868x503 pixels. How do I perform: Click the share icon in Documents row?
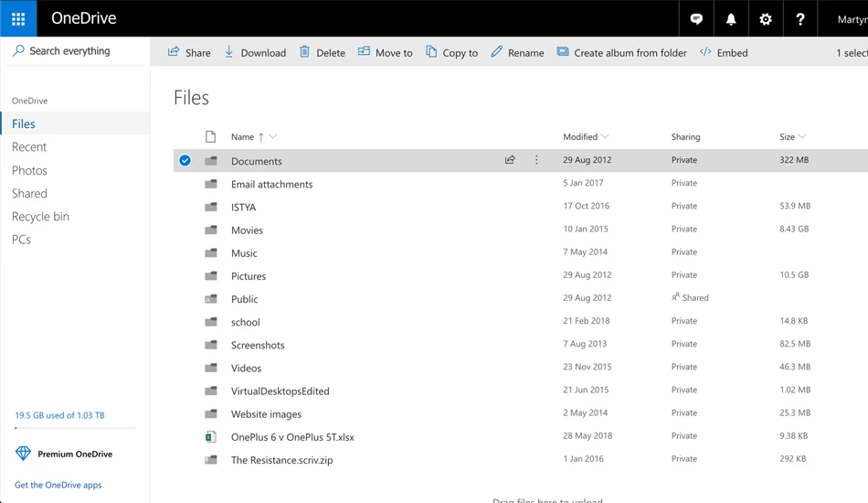[510, 160]
